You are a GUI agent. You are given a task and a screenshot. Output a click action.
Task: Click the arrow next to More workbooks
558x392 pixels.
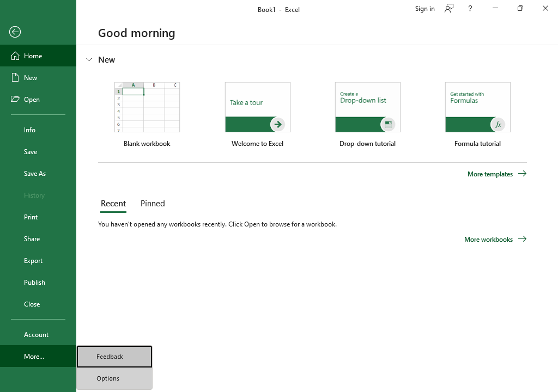point(522,239)
